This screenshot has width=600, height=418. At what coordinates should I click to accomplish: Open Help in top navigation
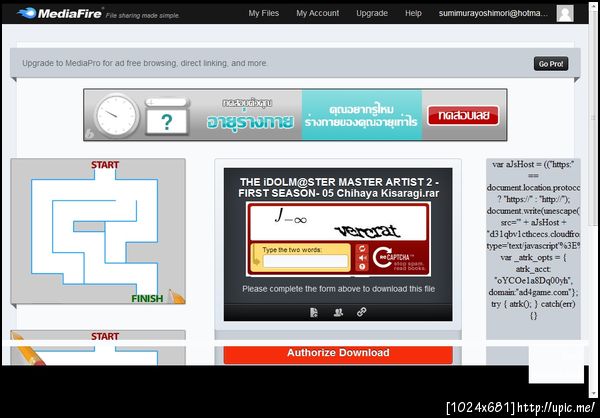(413, 13)
